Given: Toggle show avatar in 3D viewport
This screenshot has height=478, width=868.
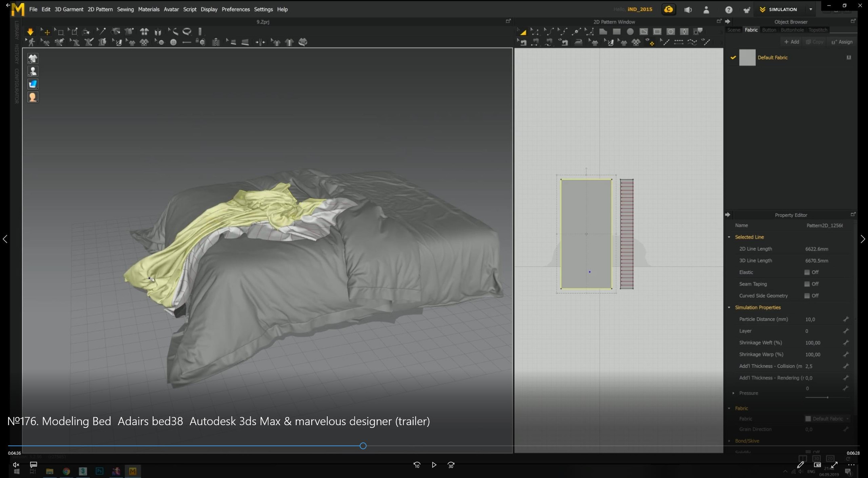Looking at the screenshot, I should click(33, 71).
